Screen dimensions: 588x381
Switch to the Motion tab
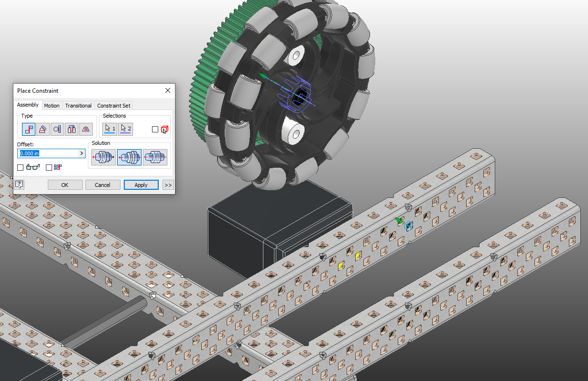coord(52,106)
